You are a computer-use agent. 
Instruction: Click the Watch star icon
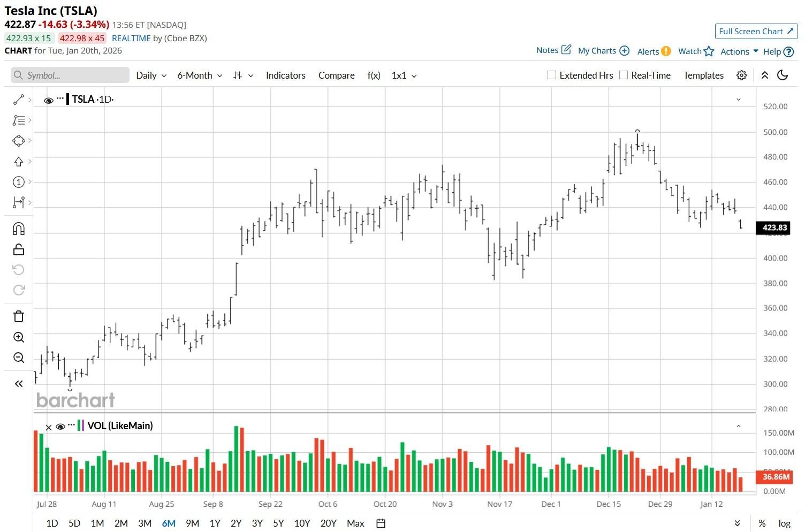(709, 51)
